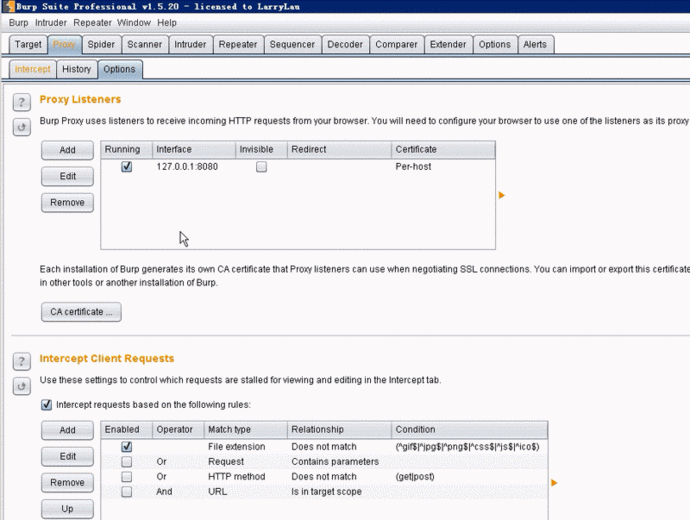Expand the Proxy Listeners table arrow

[502, 195]
